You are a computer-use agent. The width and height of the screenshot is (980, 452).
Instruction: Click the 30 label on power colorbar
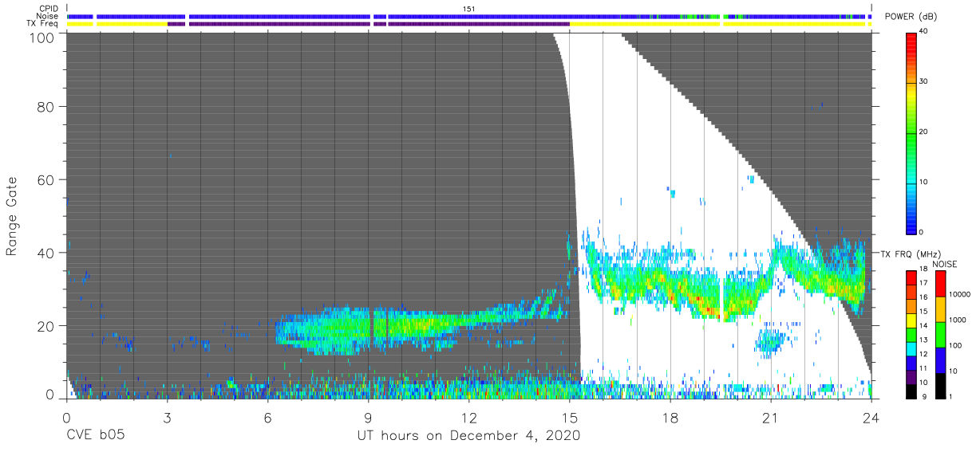click(x=923, y=81)
